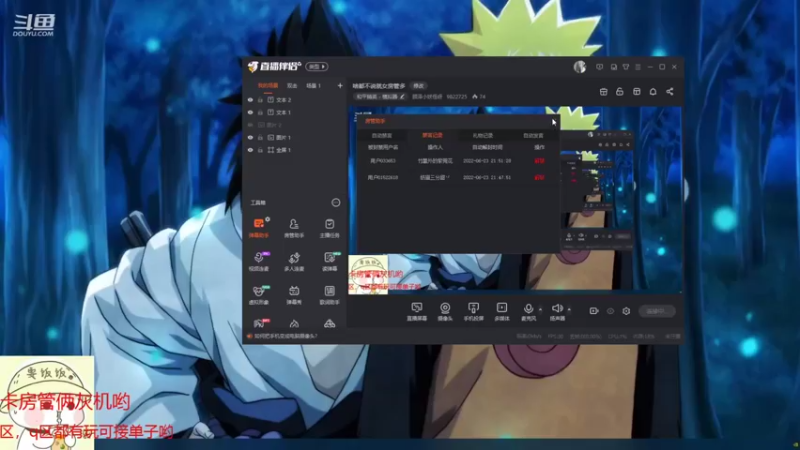800x450 pixels.
Task: Show the hidden 图片 2 source layer
Action: [x=250, y=125]
